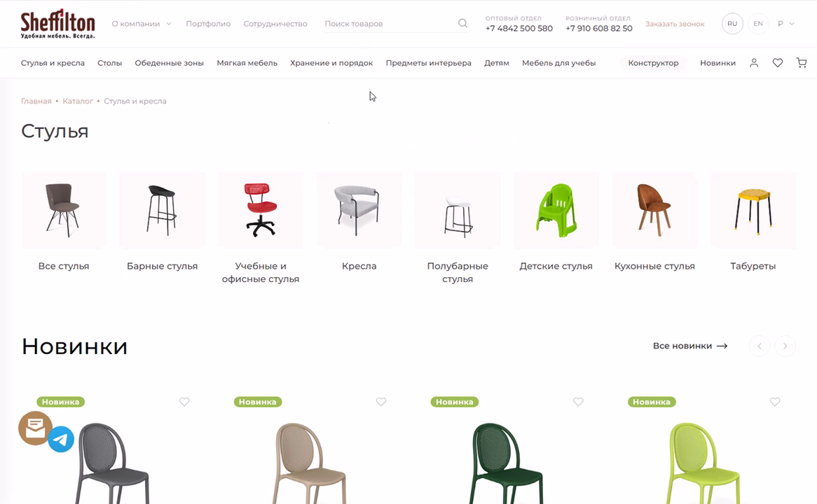The width and height of the screenshot is (817, 504).
Task: Switch language to EN
Action: tap(758, 24)
